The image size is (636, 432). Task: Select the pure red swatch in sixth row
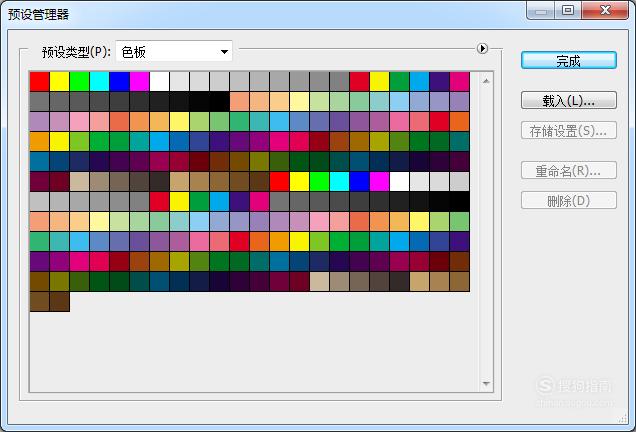[x=279, y=181]
